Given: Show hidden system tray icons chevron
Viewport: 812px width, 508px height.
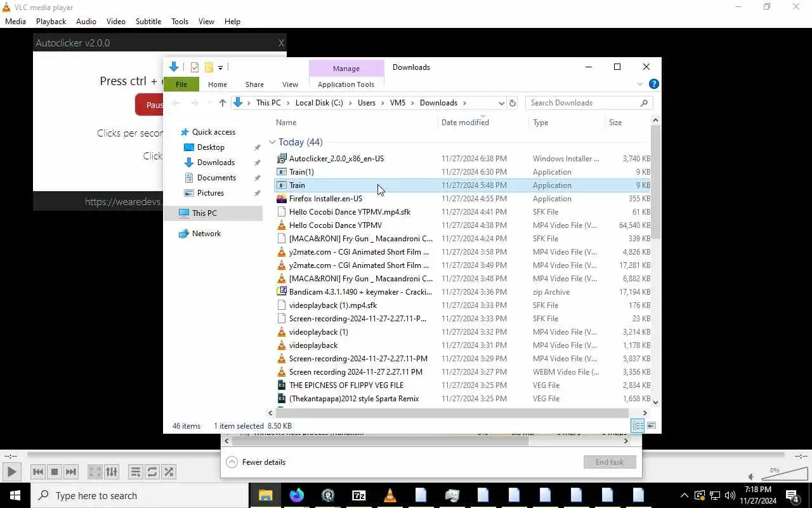Looking at the screenshot, I should (684, 495).
